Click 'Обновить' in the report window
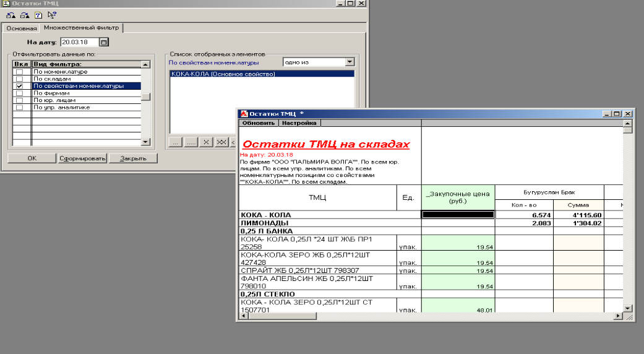The height and width of the screenshot is (354, 644). coord(259,123)
